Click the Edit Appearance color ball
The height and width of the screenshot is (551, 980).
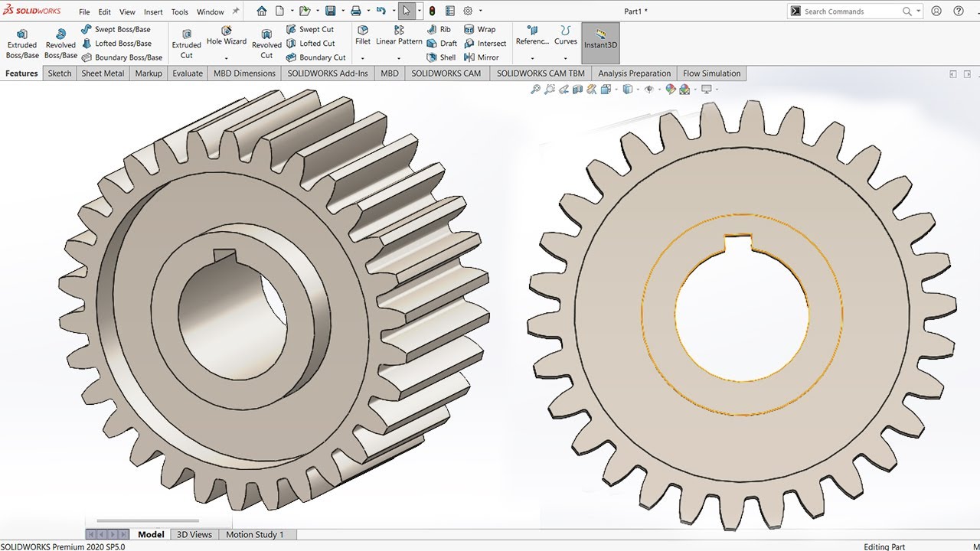671,90
